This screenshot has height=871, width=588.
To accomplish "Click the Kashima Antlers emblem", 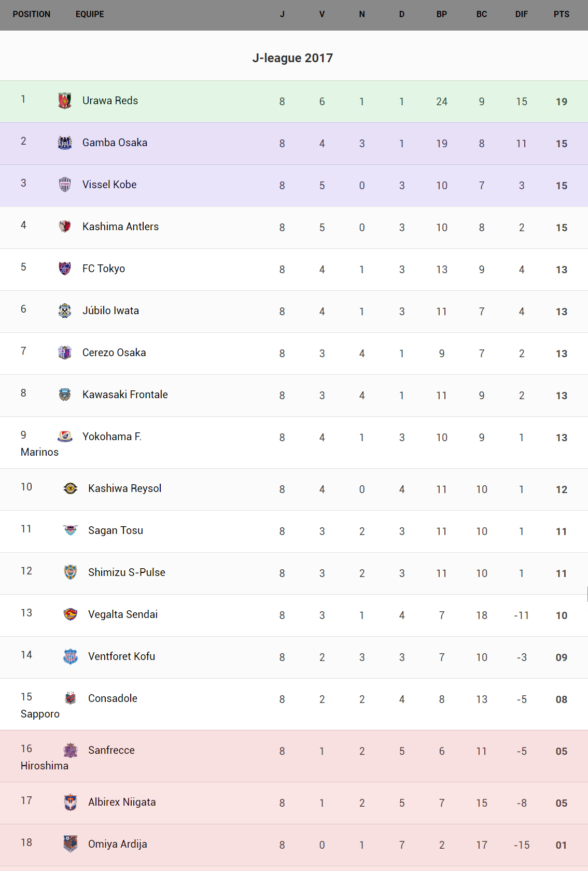I will point(65,227).
